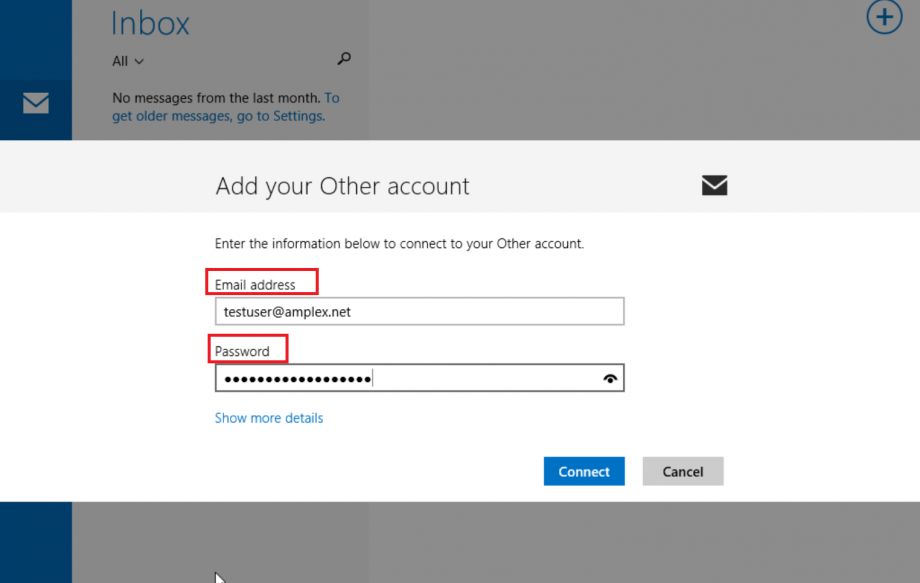This screenshot has height=583, width=920.
Task: Click the No messages from last month text
Action: tap(216, 98)
